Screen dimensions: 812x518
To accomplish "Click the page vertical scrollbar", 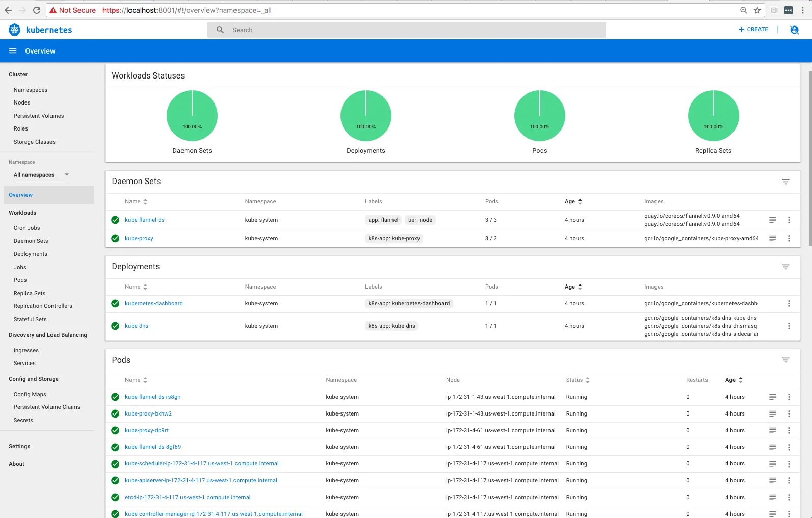I will [809, 158].
